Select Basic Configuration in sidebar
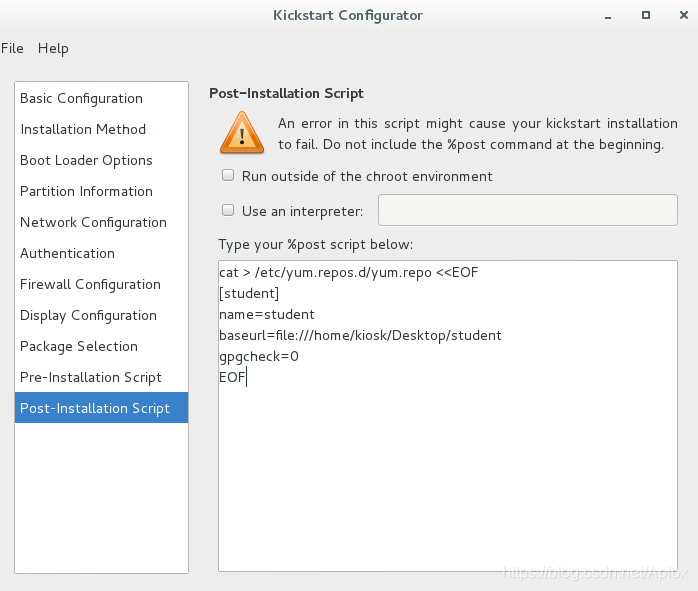 point(82,98)
